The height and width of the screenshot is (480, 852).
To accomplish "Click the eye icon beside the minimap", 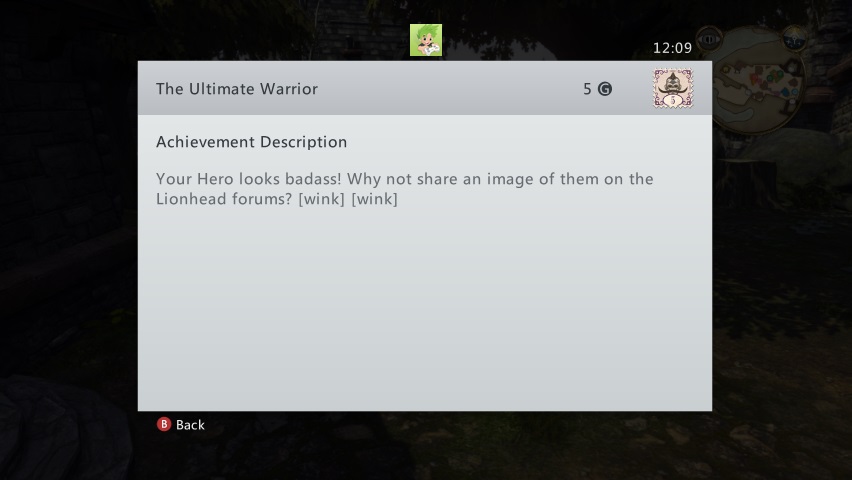I will tap(709, 39).
